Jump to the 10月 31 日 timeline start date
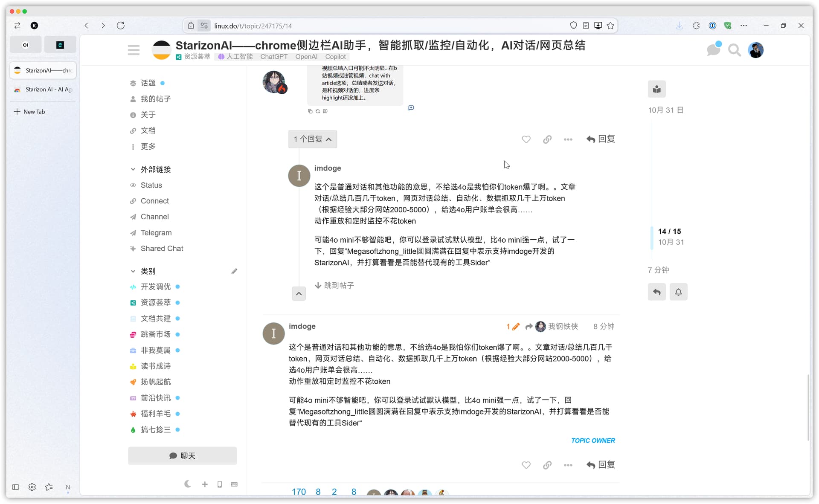 665,110
